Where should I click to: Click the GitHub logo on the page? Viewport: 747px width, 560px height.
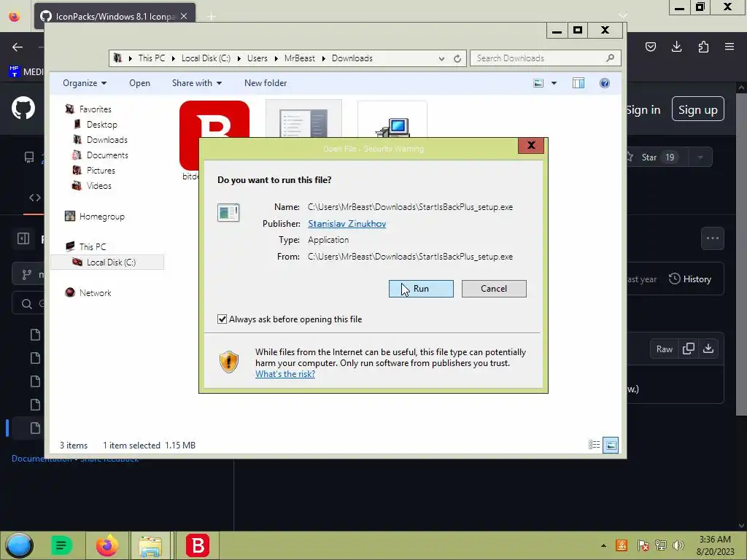tap(23, 109)
